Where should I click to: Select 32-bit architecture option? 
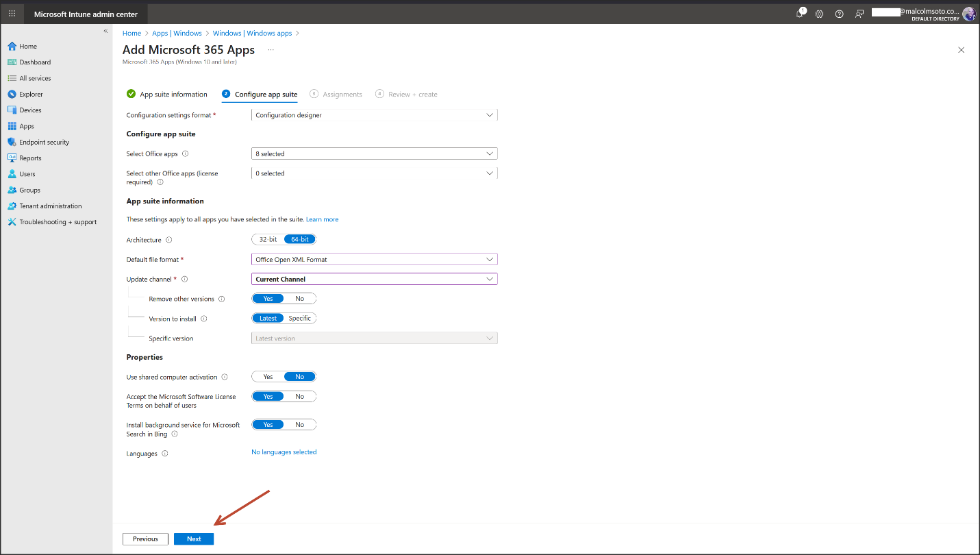click(268, 240)
